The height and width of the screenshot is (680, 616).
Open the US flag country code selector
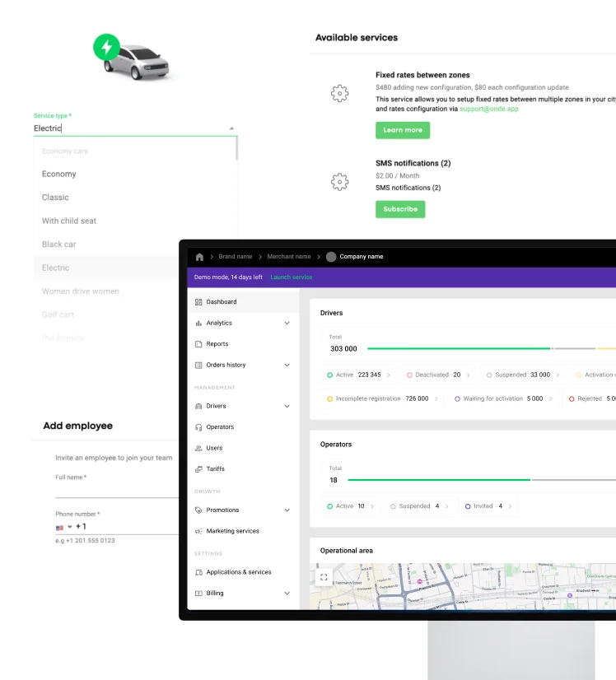(63, 527)
